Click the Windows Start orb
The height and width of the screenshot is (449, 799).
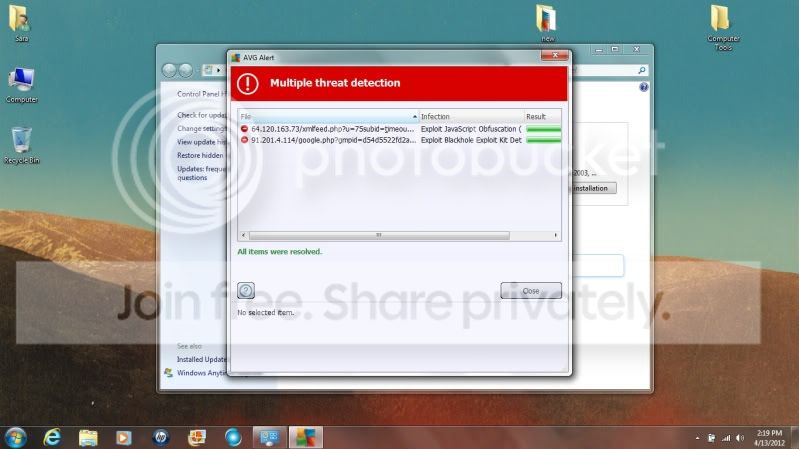pyautogui.click(x=16, y=437)
